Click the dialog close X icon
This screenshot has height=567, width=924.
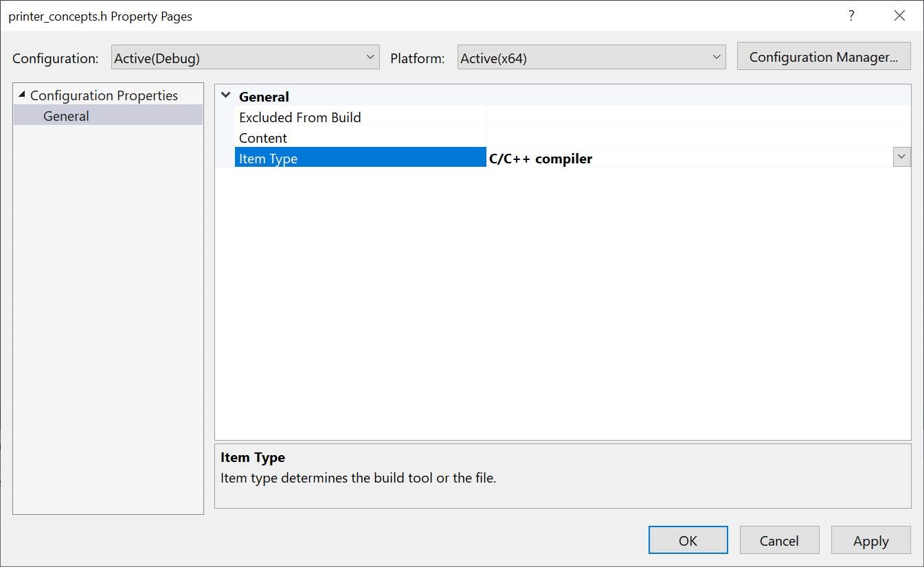[900, 15]
